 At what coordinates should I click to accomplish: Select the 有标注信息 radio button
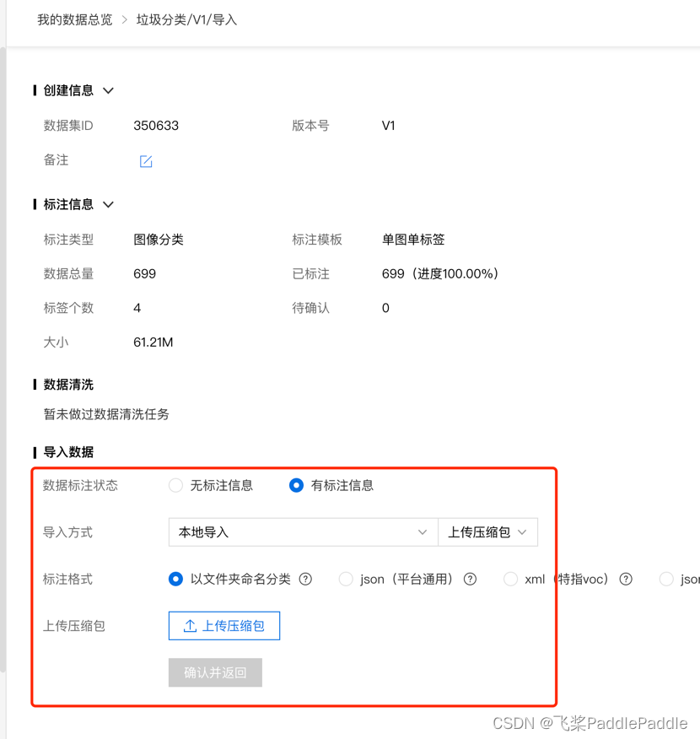click(x=296, y=485)
